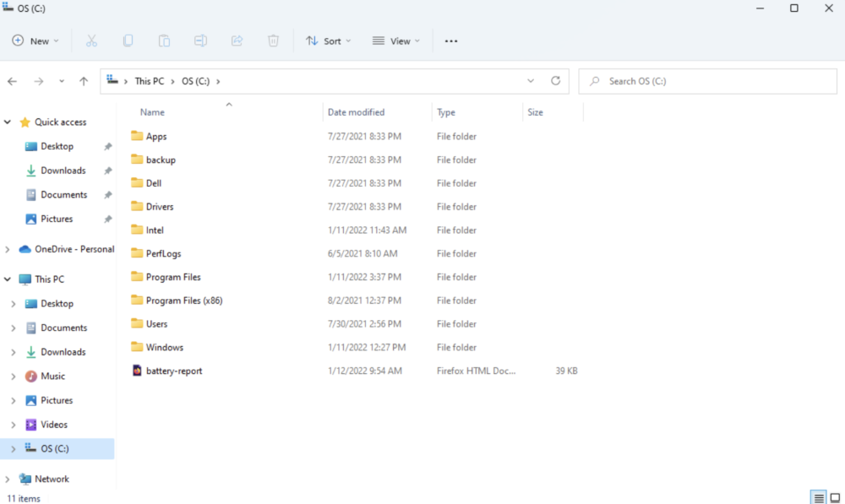Open the See more ellipsis menu
The width and height of the screenshot is (845, 504).
click(451, 41)
